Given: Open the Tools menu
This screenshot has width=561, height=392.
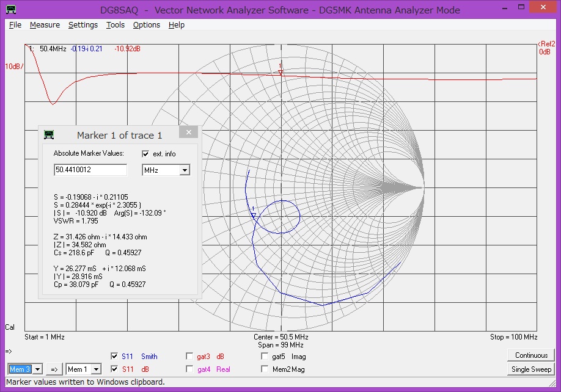Looking at the screenshot, I should coord(116,25).
